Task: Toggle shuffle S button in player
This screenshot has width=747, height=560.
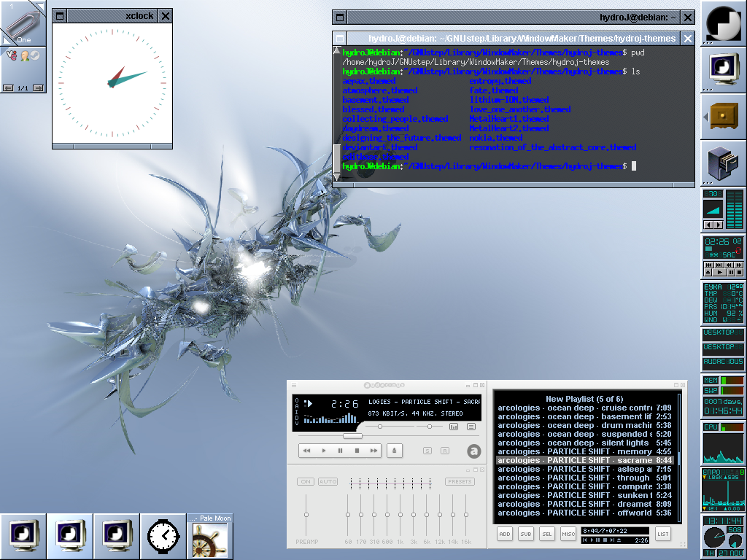Action: [427, 451]
